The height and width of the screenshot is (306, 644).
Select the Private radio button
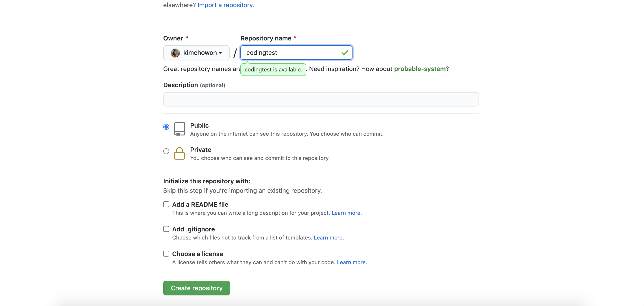pyautogui.click(x=166, y=151)
